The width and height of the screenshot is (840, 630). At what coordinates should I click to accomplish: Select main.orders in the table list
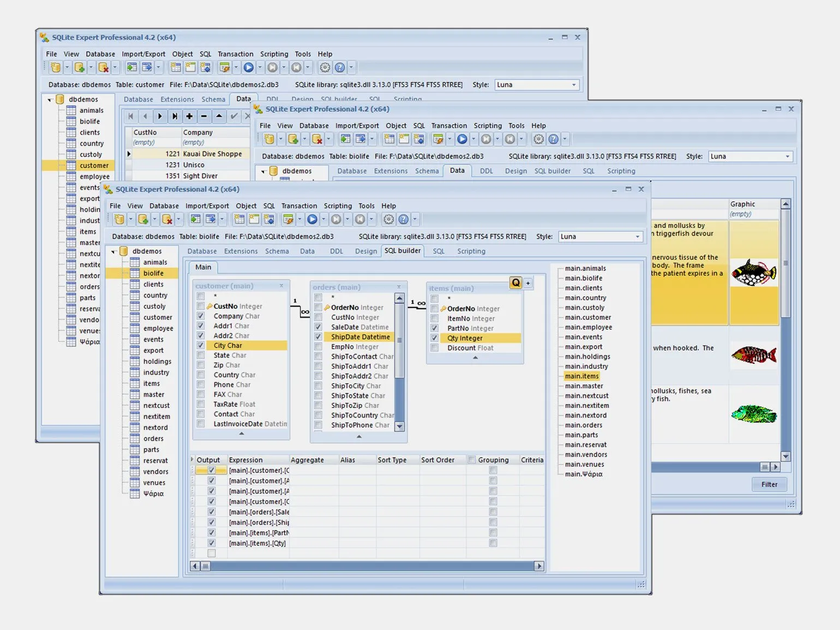(583, 425)
